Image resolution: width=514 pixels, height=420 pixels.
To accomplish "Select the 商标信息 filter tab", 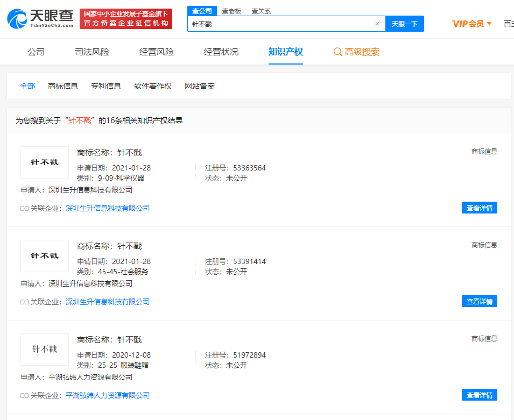I will click(63, 86).
